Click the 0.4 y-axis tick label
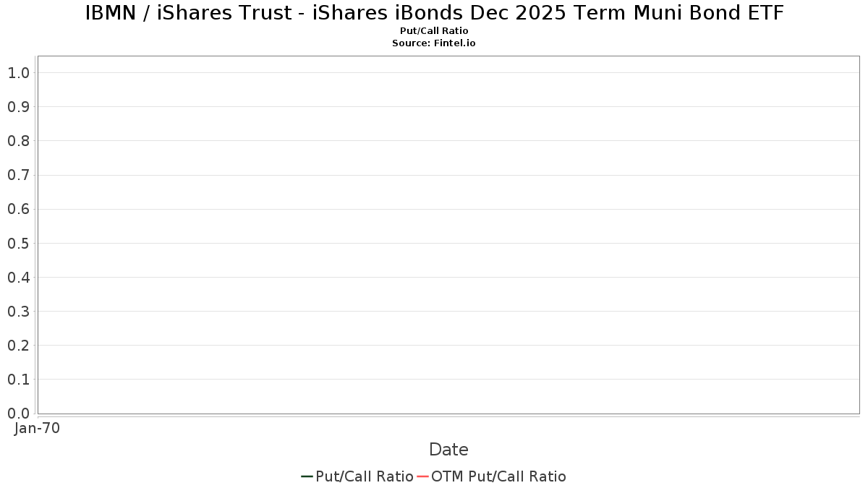Image resolution: width=868 pixels, height=488 pixels. click(18, 277)
